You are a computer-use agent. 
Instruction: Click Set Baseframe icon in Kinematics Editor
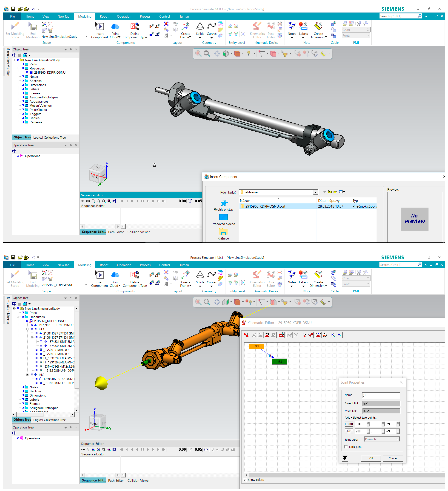point(304,335)
